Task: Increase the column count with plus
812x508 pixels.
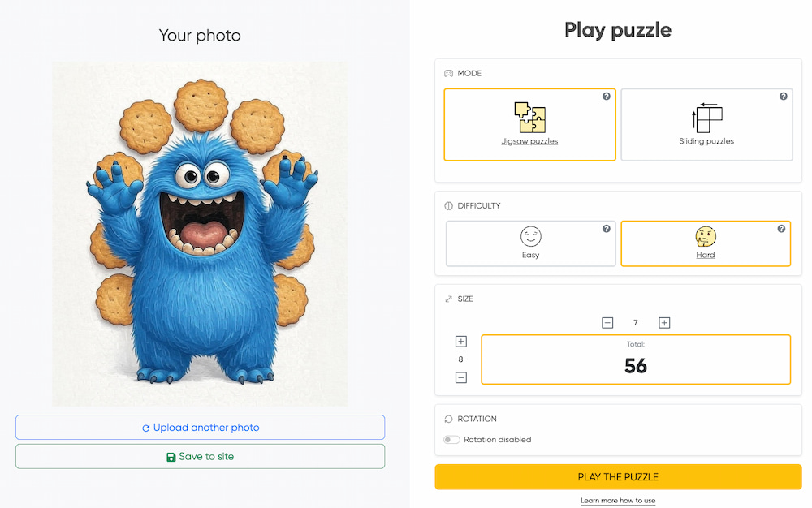Action: [664, 323]
